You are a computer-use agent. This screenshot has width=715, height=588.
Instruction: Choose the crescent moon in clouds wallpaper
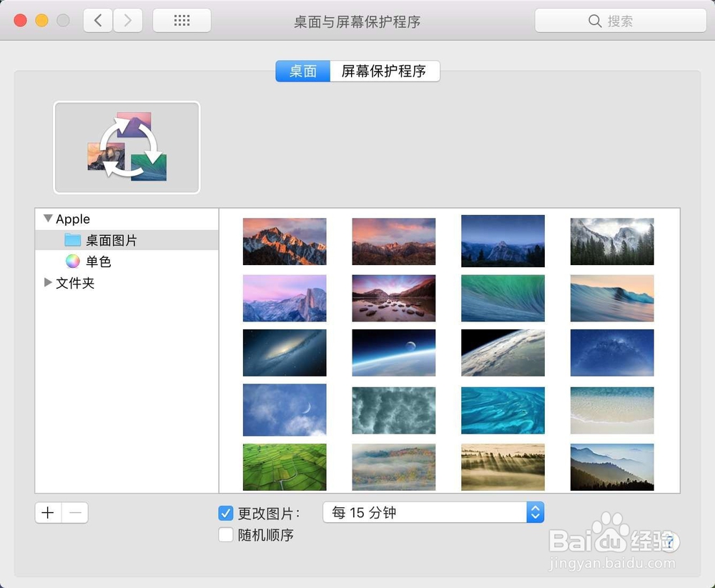click(x=285, y=410)
